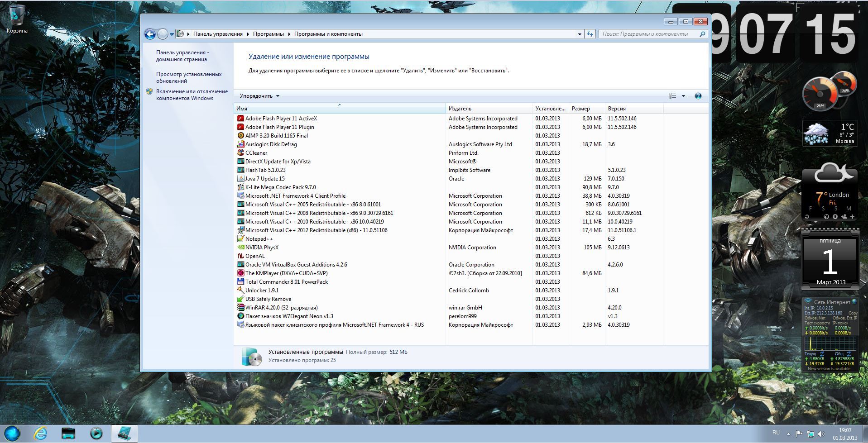Select Java 7 Update 15 icon
Screen dimensions: 868x443
[x=241, y=179]
